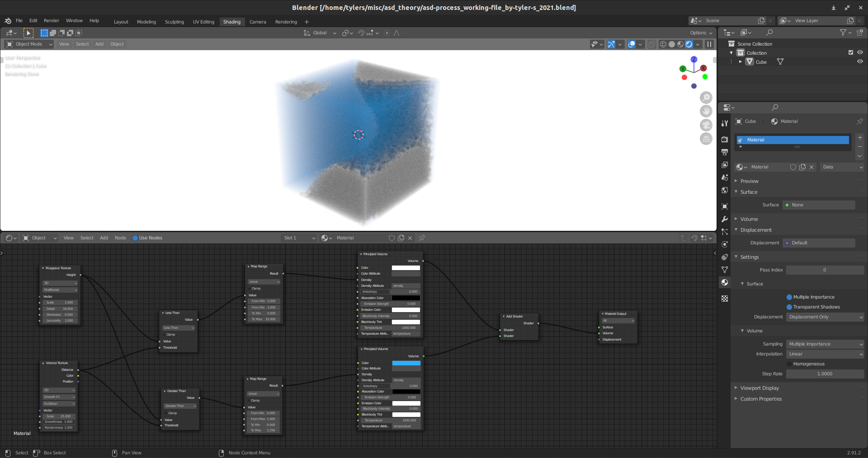Open the Modifier wrench properties tab
The width and height of the screenshot is (868, 458).
(725, 219)
